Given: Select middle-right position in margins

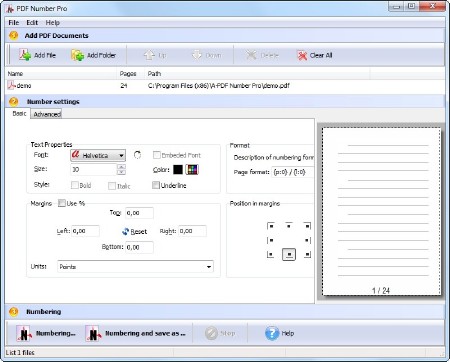Looking at the screenshot, I should click(307, 240).
